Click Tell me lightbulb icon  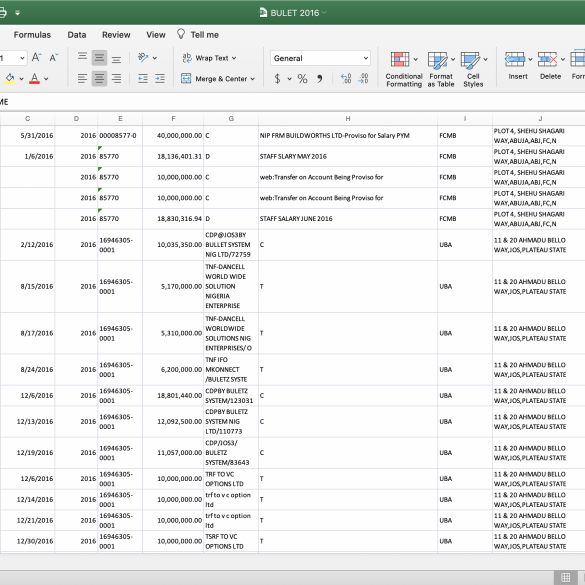[181, 34]
